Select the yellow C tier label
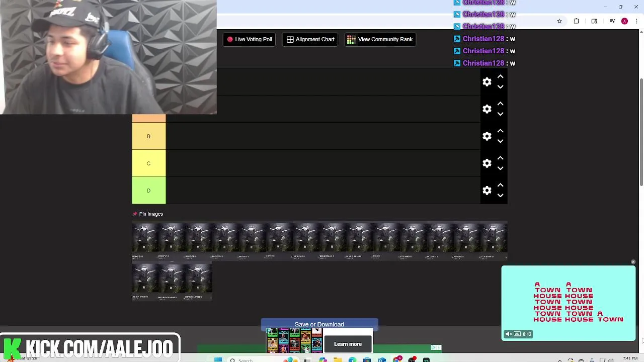 click(148, 163)
